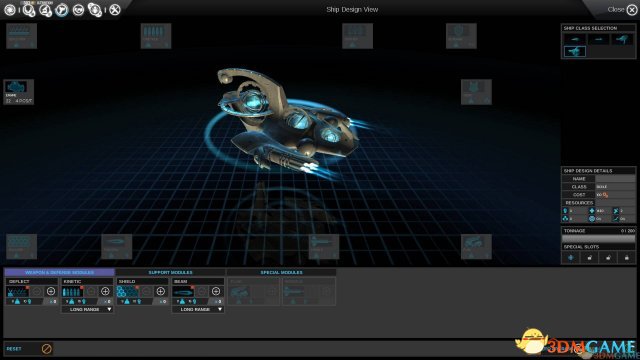Expand Beam Long Range dropdown
640x360 pixels.
(198, 309)
